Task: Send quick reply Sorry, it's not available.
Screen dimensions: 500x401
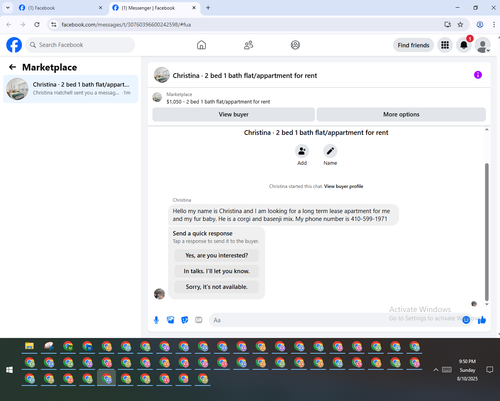Action: click(217, 287)
